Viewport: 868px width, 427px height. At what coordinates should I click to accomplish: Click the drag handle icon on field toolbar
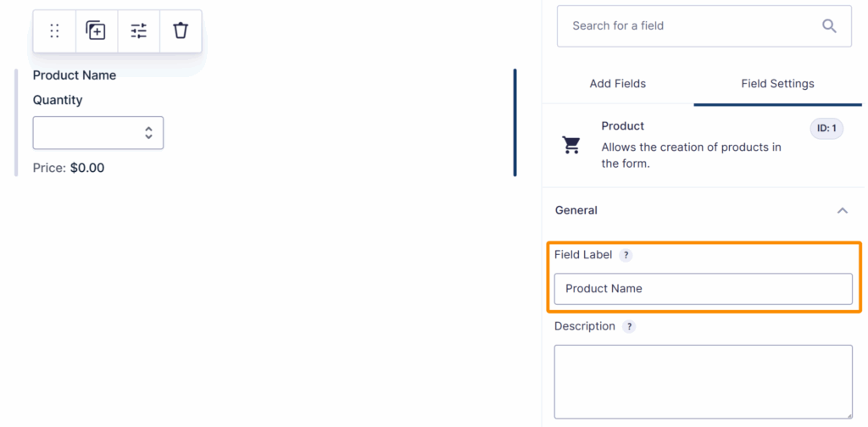[54, 31]
